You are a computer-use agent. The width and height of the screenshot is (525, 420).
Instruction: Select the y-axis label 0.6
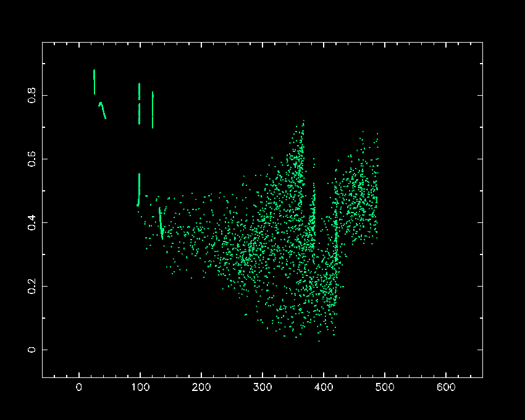click(x=31, y=159)
